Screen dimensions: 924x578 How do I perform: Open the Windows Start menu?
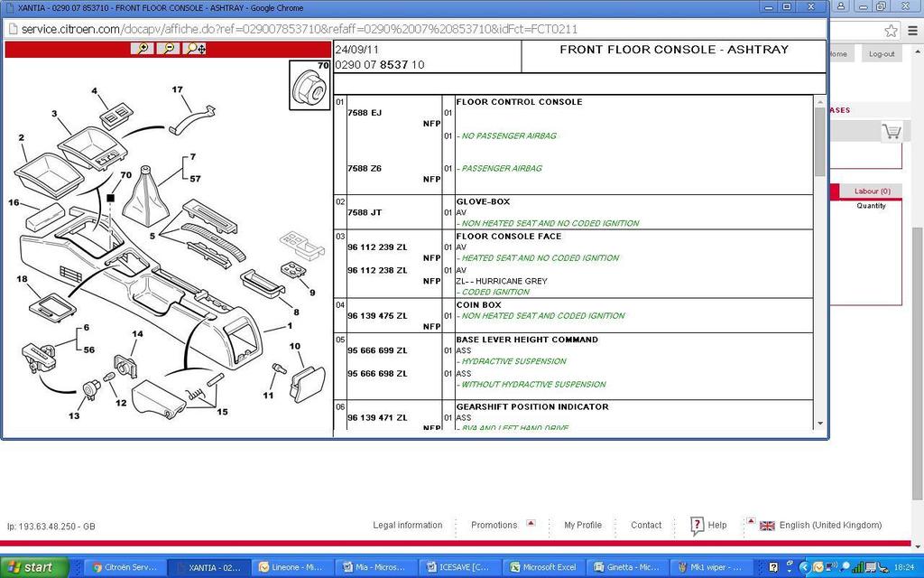coord(35,567)
